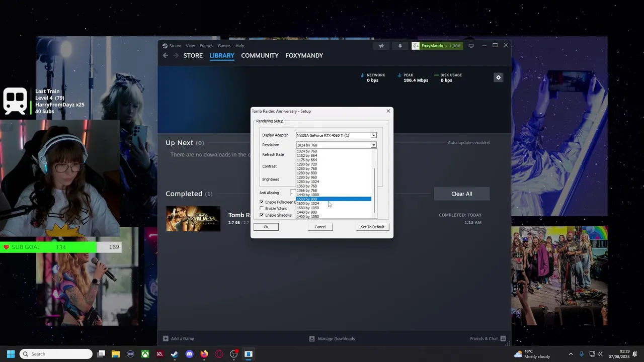Open the Anti Aliasing dropdown
The height and width of the screenshot is (362, 644).
[293, 193]
